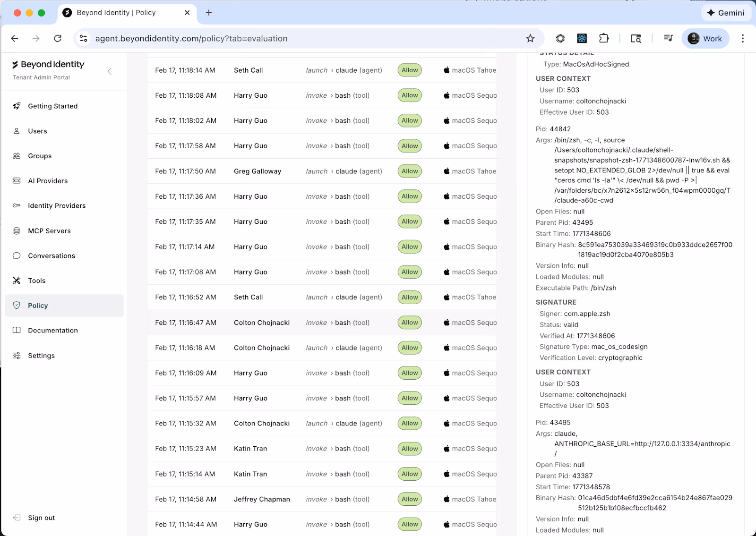
Task: Open the Documentation link
Action: pos(65,330)
